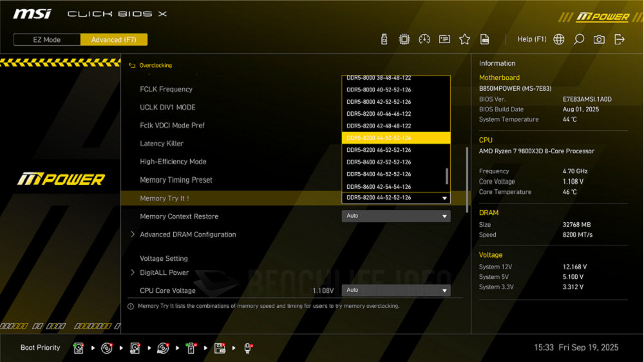This screenshot has height=362, width=644.
Task: Click the B850MPOWER (MS-7E83) motherboard name
Action: (515, 89)
